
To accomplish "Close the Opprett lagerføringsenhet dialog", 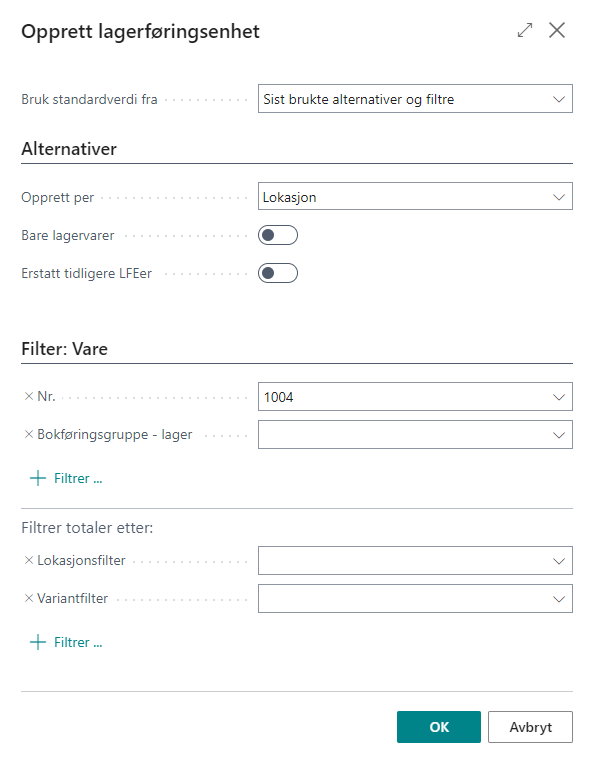I will (557, 30).
